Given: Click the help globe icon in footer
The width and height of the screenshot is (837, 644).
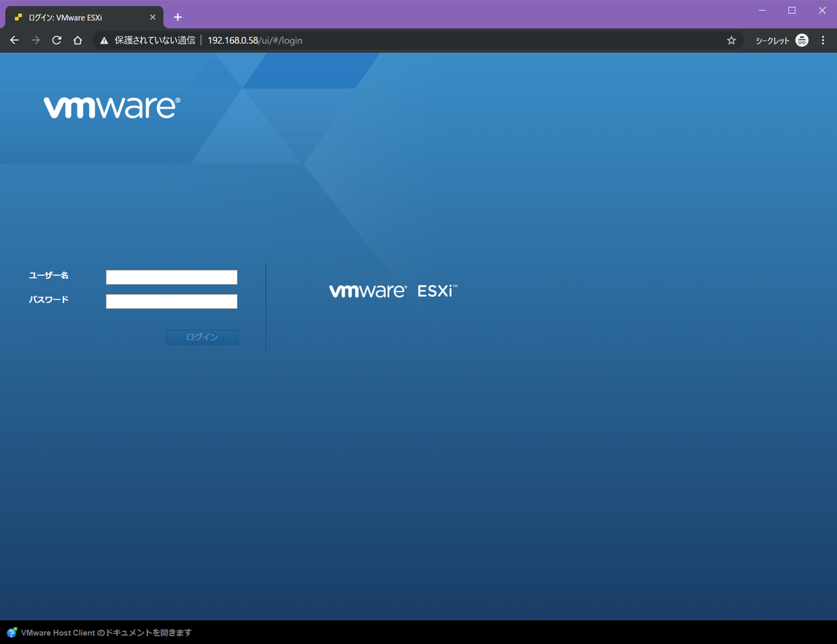Looking at the screenshot, I should [13, 632].
